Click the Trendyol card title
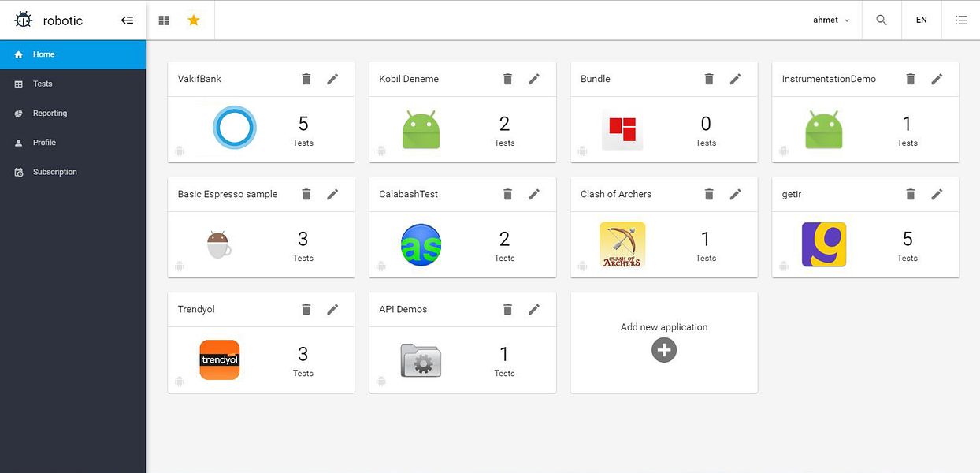The height and width of the screenshot is (473, 980). [196, 309]
